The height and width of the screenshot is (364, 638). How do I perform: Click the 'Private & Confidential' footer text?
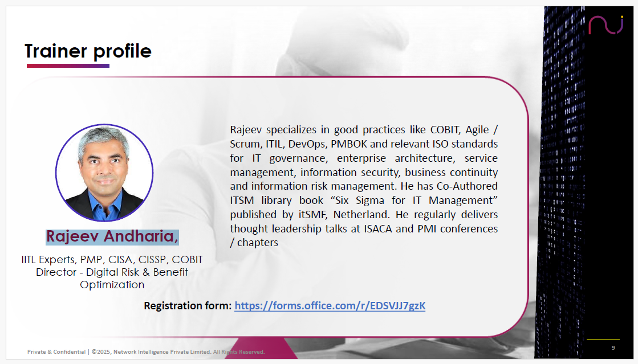(57, 352)
